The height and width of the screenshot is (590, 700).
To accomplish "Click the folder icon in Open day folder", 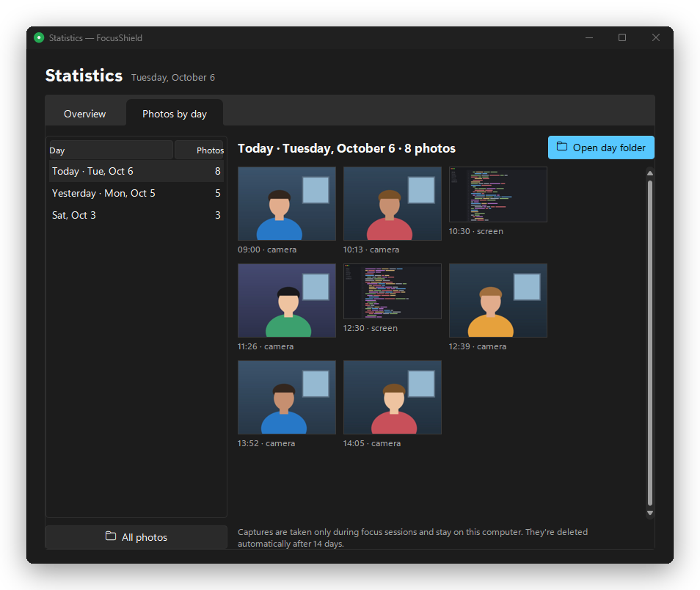I will [x=561, y=147].
